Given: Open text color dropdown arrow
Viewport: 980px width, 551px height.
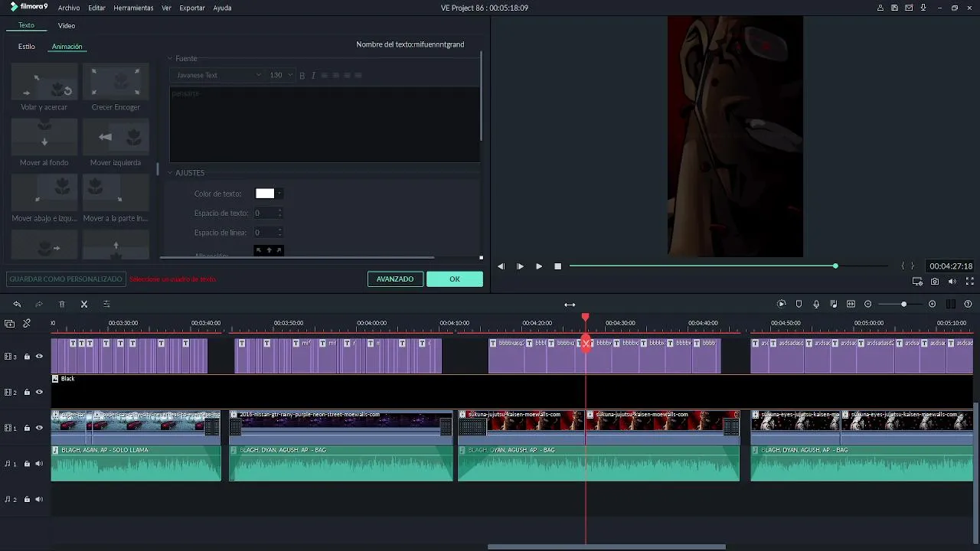Looking at the screenshot, I should [x=279, y=194].
